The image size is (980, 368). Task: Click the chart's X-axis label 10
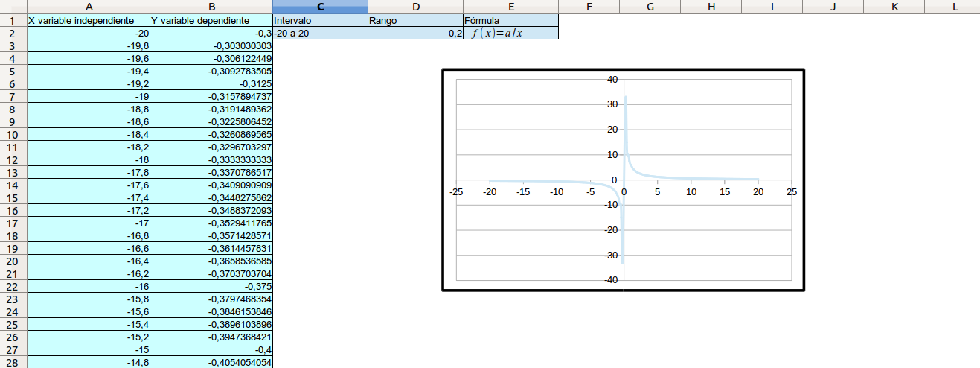click(x=691, y=191)
